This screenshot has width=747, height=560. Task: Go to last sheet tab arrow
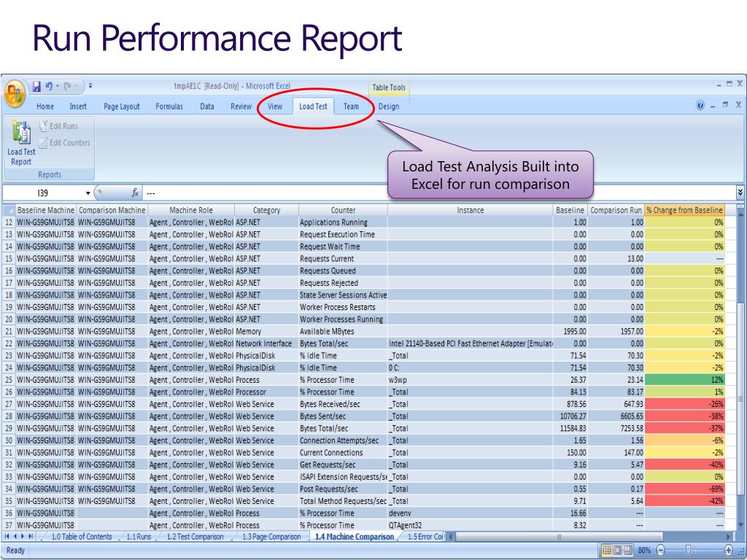pos(31,537)
